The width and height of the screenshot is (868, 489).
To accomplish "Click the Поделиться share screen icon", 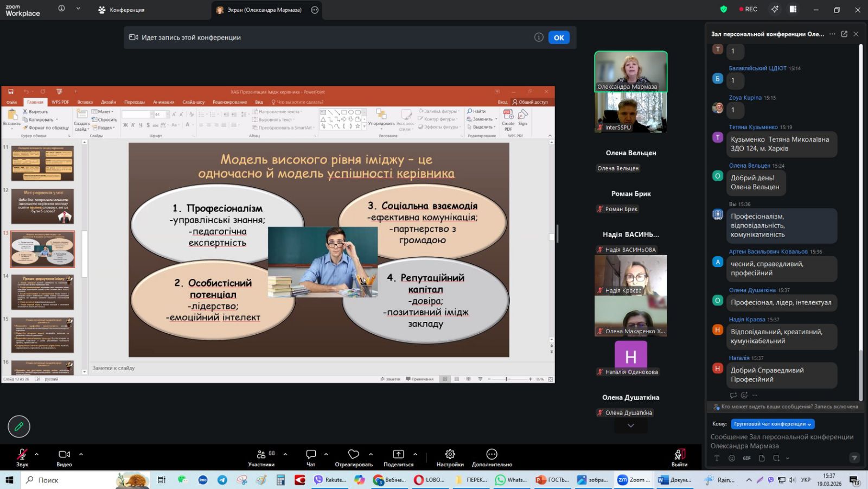I will pos(398,454).
